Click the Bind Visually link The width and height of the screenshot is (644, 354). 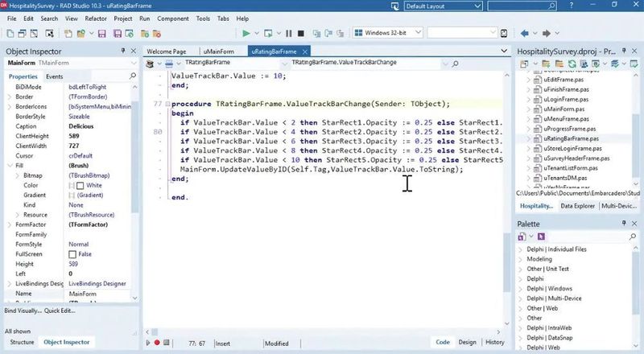(23, 311)
